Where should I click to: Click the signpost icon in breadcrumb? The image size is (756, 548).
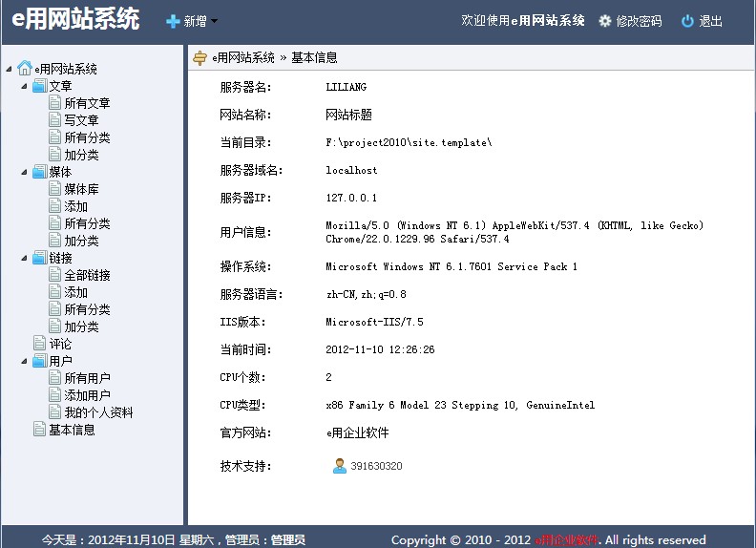tap(199, 58)
